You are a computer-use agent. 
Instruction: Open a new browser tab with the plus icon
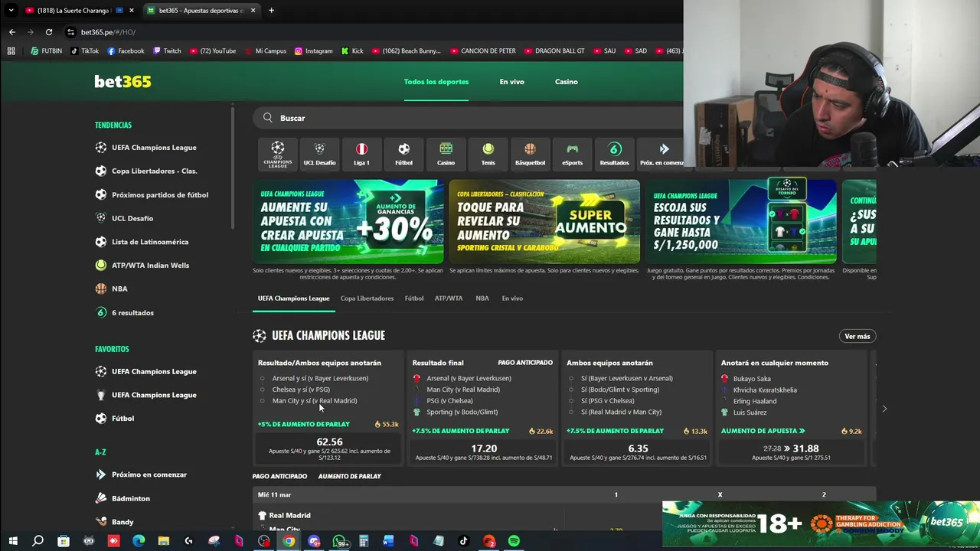coord(271,11)
